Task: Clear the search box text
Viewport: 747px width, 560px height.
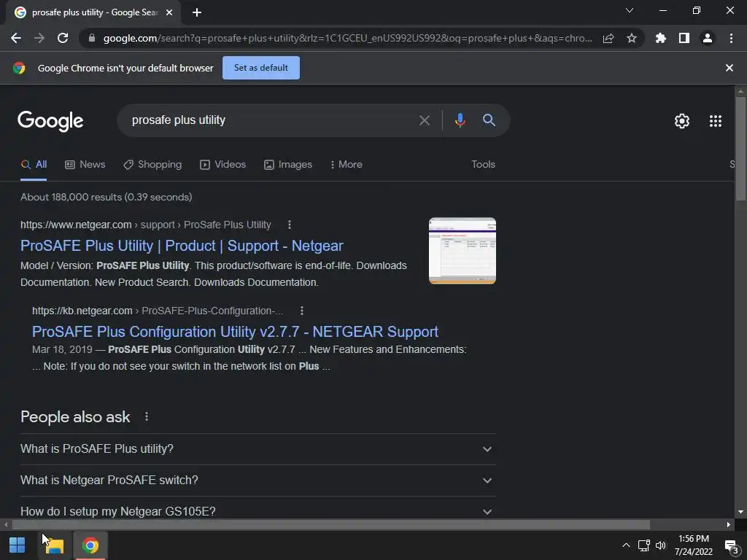Action: (425, 120)
